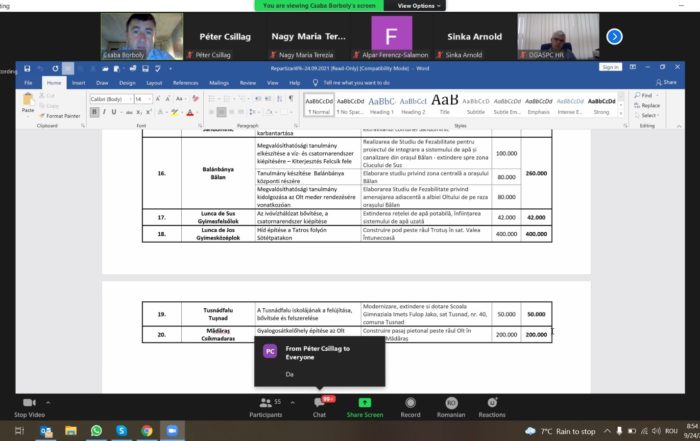Screen dimensions: 700x441
Task: Switch to the Insert ribbon tab
Action: coord(78,83)
